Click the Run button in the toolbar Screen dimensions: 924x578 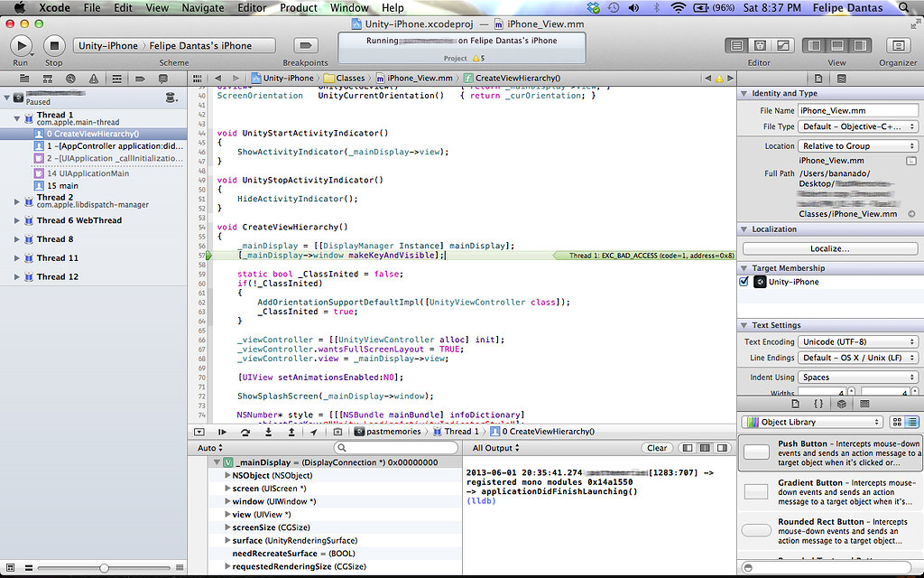pyautogui.click(x=21, y=45)
